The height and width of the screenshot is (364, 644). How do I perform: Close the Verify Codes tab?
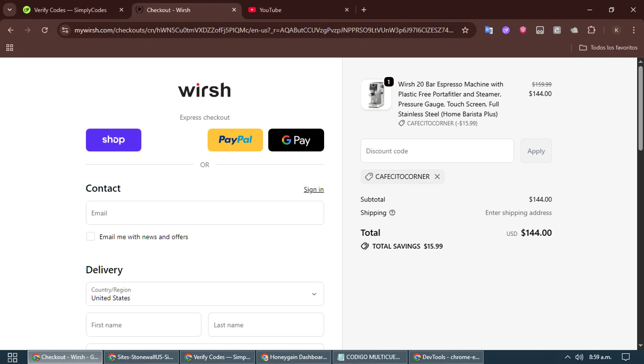coord(122,10)
